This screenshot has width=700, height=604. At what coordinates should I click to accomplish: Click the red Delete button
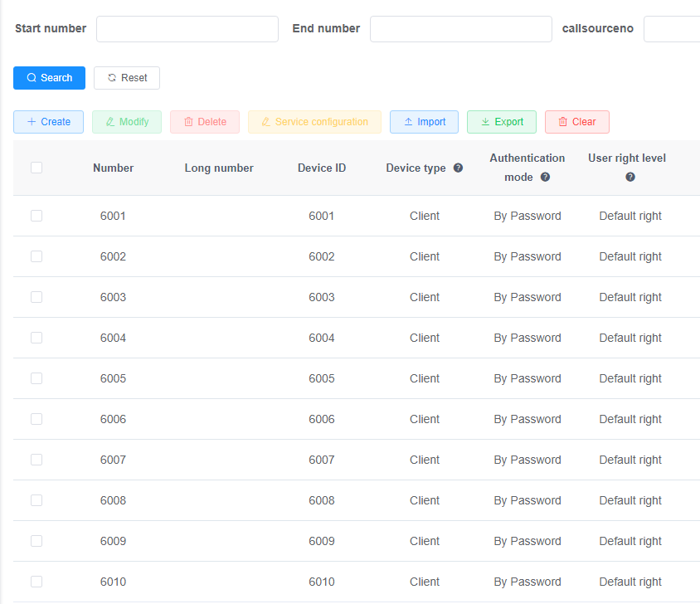[x=205, y=122]
